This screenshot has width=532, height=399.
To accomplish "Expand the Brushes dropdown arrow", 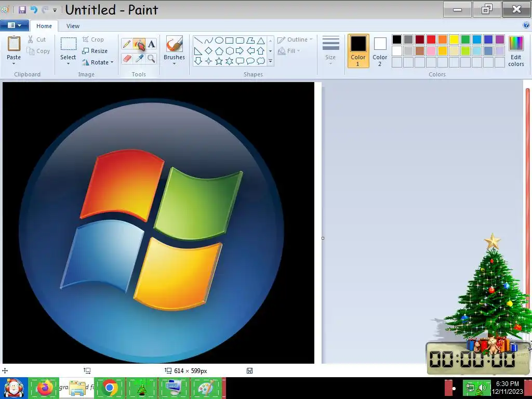I will tap(174, 63).
